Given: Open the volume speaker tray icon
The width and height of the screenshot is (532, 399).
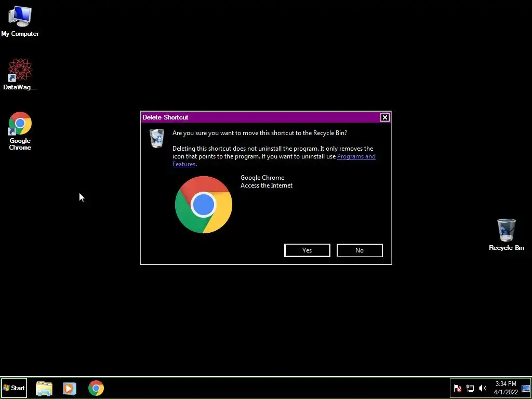Looking at the screenshot, I should click(482, 388).
